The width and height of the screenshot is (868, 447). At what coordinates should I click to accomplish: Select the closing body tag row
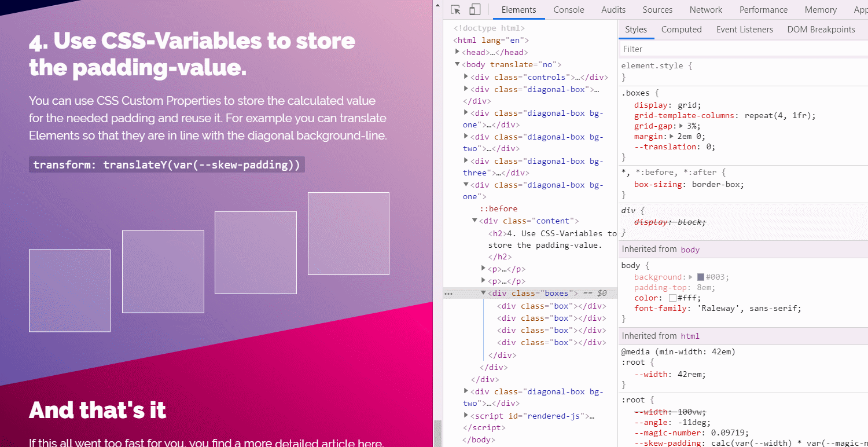[x=479, y=439]
